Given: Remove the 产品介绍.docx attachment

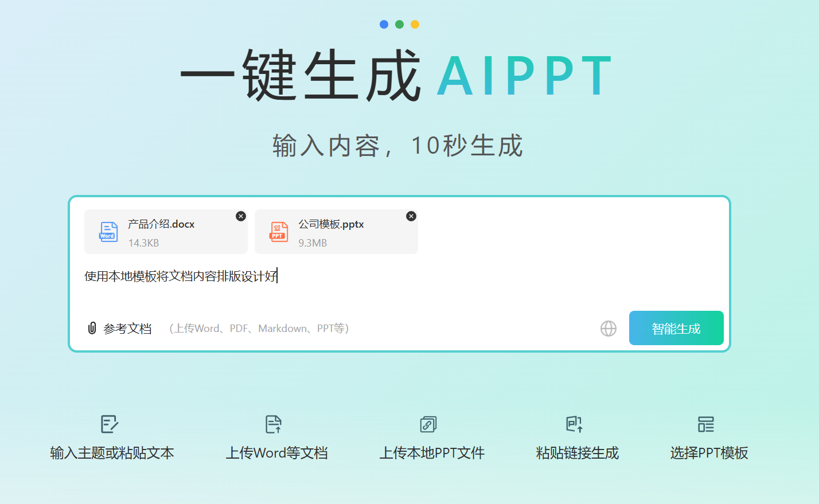Looking at the screenshot, I should coord(241,216).
